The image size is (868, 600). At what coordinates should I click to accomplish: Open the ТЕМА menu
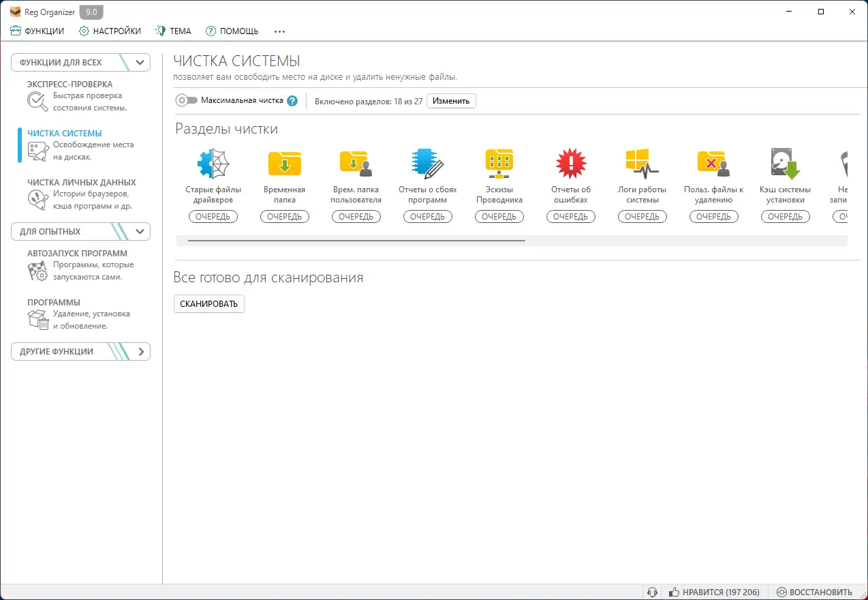point(173,31)
